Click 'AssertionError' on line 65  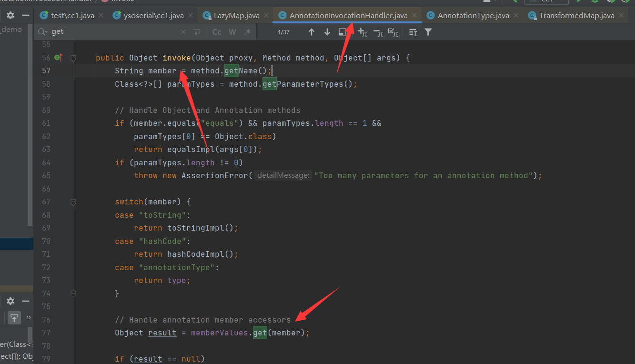(215, 176)
